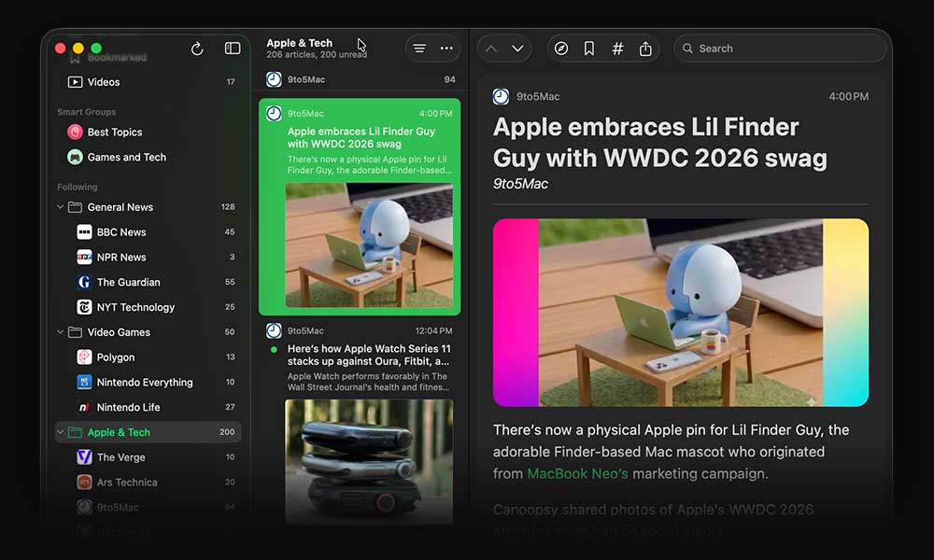Click the unread green dot on Apple Watch article

pyautogui.click(x=274, y=349)
